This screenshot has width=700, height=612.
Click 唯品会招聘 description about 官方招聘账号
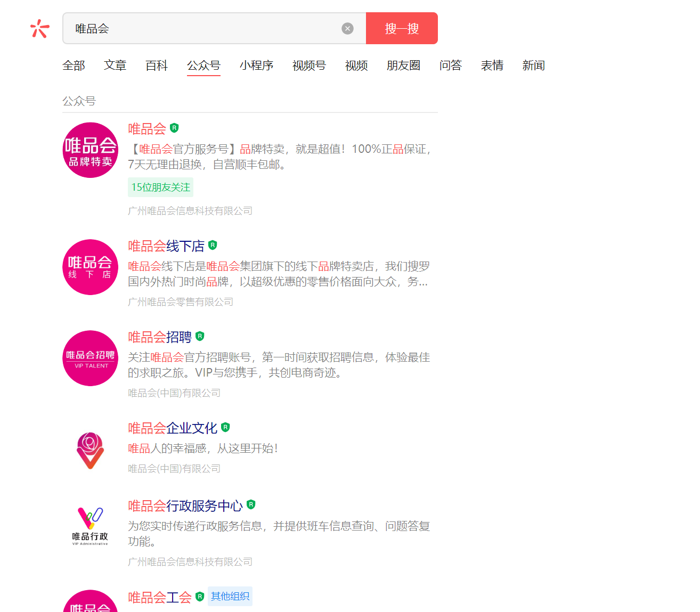coord(279,365)
